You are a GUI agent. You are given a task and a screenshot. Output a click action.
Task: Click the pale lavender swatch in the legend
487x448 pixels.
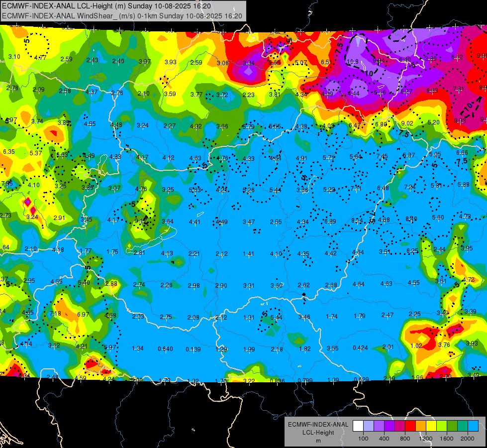(369, 426)
